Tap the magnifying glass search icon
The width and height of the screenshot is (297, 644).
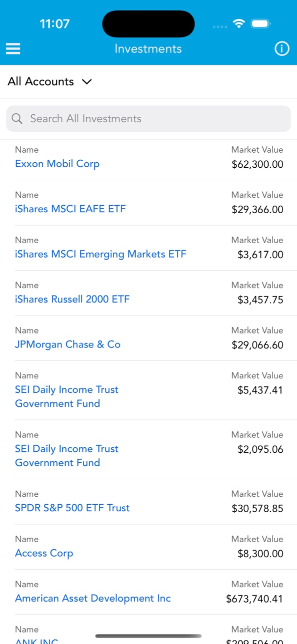(x=17, y=118)
